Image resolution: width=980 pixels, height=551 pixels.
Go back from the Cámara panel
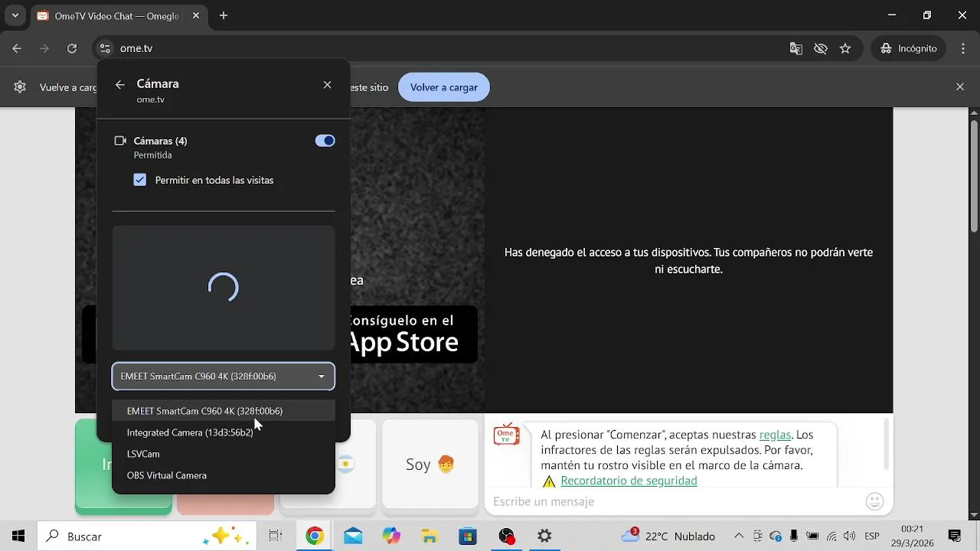click(119, 85)
